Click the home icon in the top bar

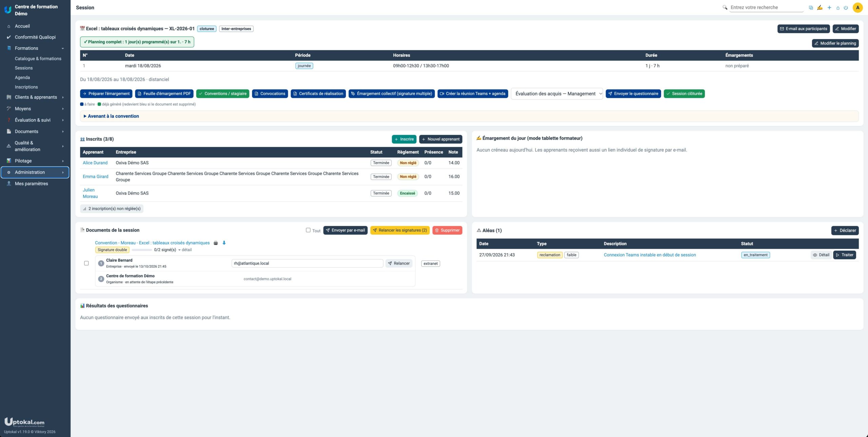point(838,8)
